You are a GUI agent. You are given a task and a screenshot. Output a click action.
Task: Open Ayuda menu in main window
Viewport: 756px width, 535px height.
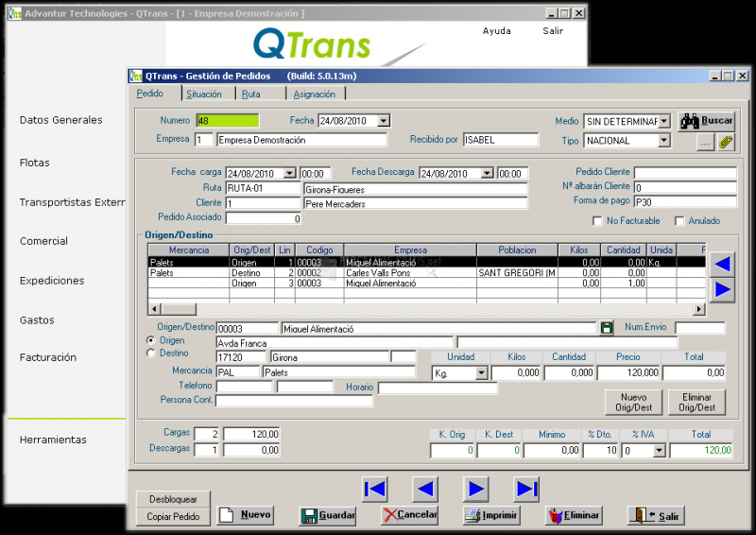click(x=497, y=31)
